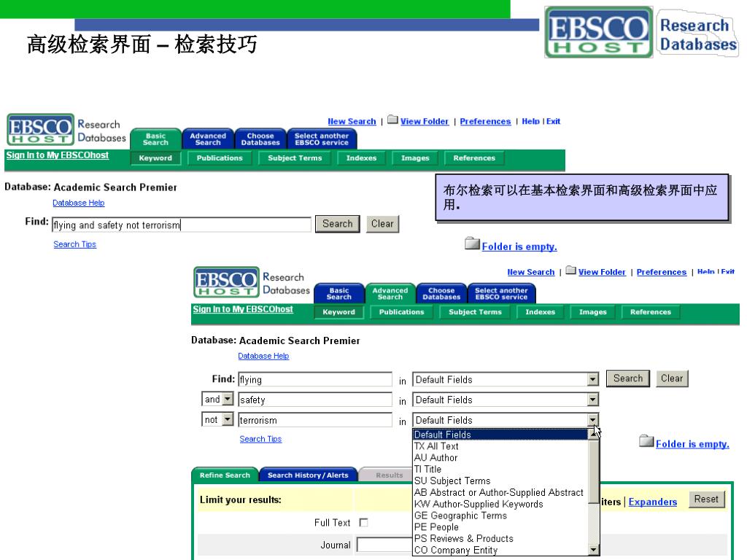747x560 pixels.
Task: Open the 'and' boolean operator dropdown
Action: pos(228,399)
